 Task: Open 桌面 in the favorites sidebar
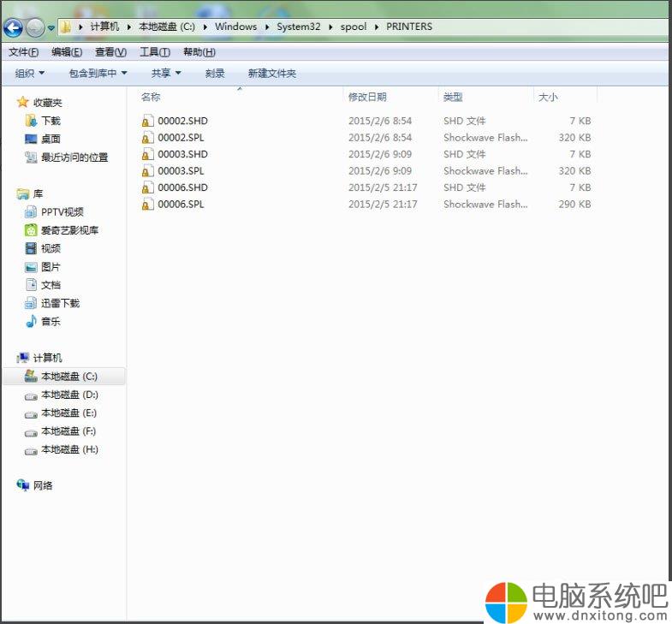tap(43, 139)
